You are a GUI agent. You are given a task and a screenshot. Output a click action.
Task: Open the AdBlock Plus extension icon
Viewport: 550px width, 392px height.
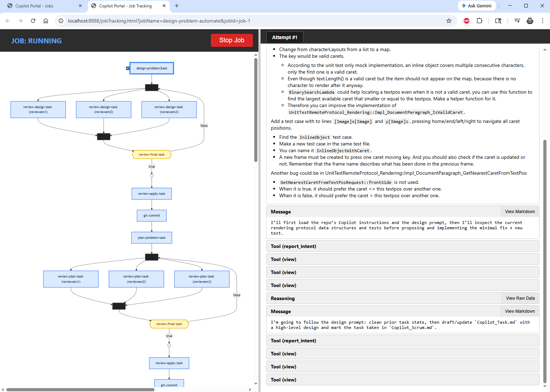(x=467, y=21)
